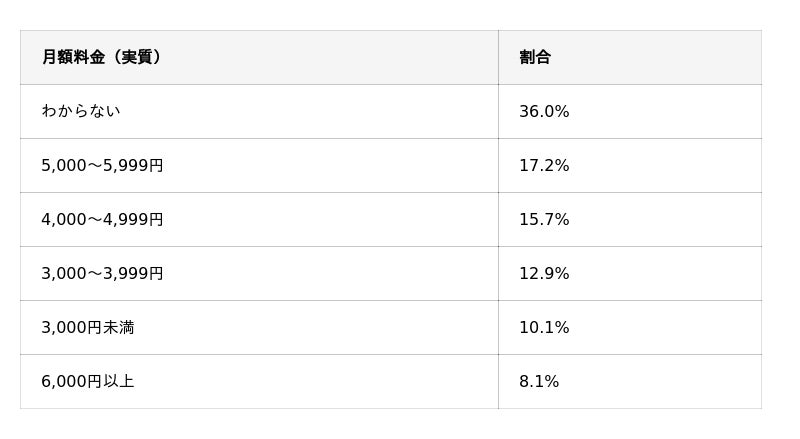
Task: Click the 8.1% value
Action: tap(539, 382)
